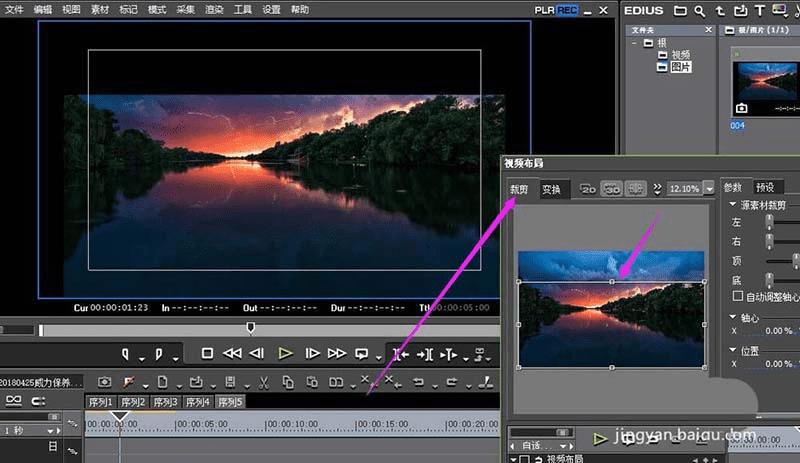Click the New Sequence page icon

pos(162,382)
